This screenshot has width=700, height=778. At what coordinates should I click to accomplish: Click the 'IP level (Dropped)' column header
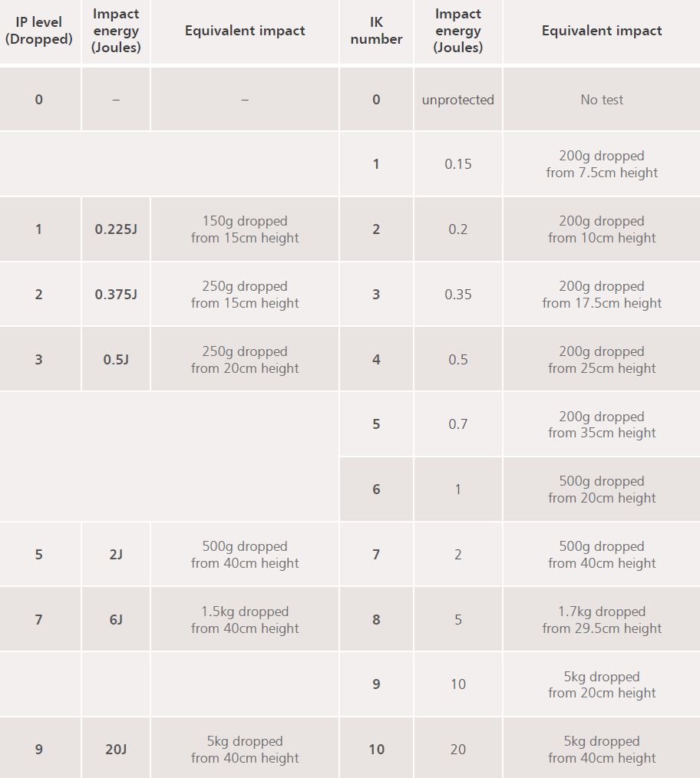(39, 31)
